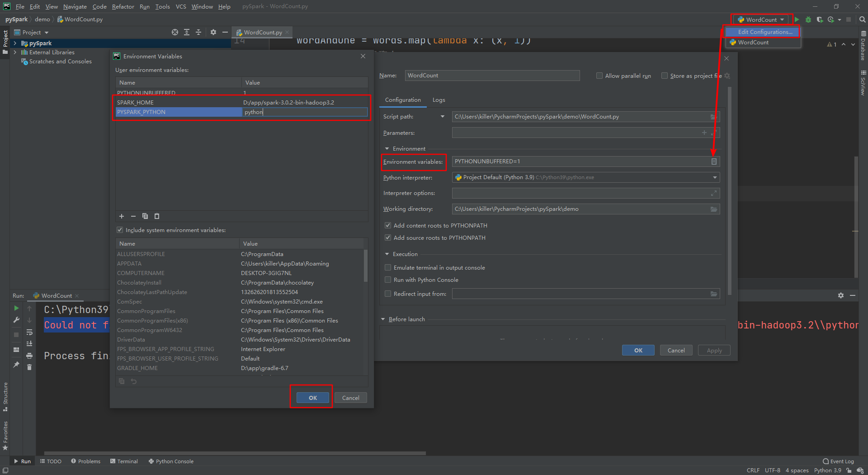Copy selected environment variables icon
Viewport: 868px width, 475px height.
[145, 216]
